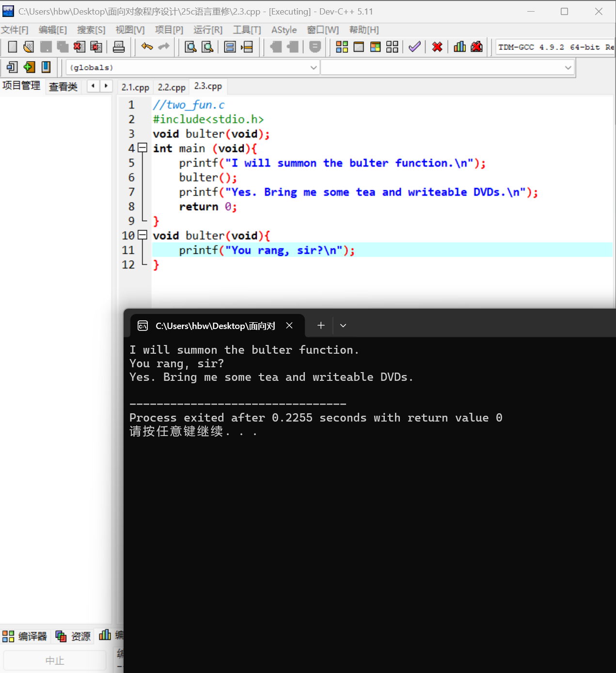Switch to the 查看类 sidebar tab
This screenshot has width=616, height=673.
(x=63, y=87)
